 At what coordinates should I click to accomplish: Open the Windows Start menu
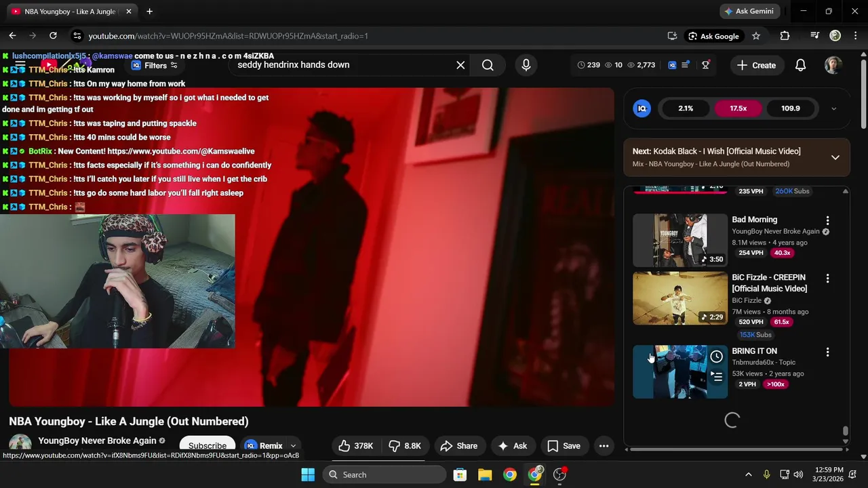coord(307,474)
